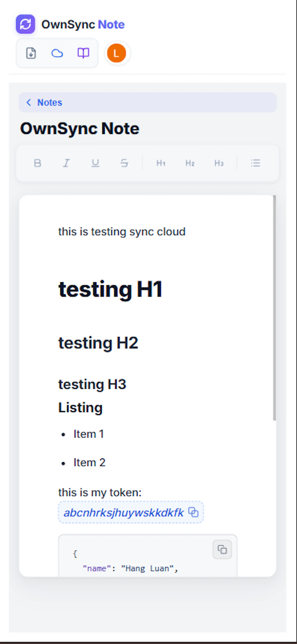The image size is (297, 644).
Task: Toggle underline formatting
Action: (95, 163)
